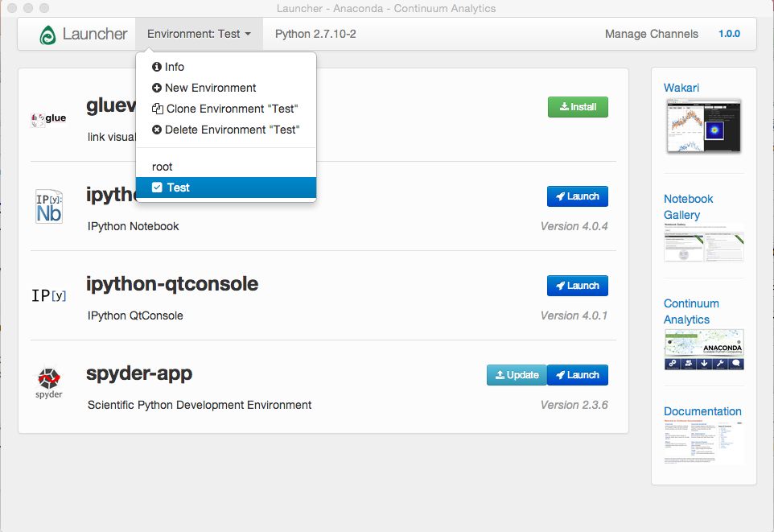The height and width of the screenshot is (532, 774).
Task: Click the Notebook Gallery thumbnail
Action: (x=704, y=242)
